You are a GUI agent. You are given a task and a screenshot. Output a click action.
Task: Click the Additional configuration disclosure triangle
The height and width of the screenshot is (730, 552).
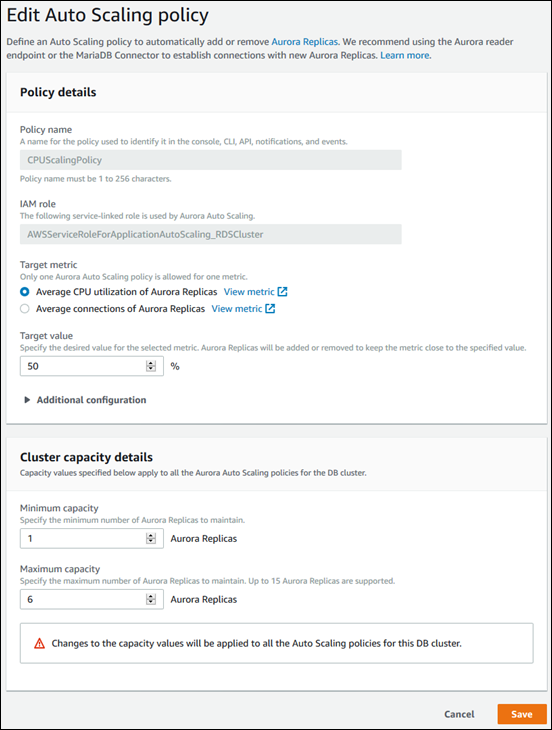click(x=27, y=400)
